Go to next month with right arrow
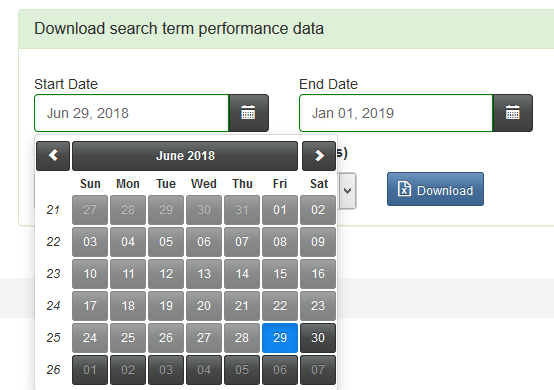Screen dimensions: 554x390 tap(319, 156)
